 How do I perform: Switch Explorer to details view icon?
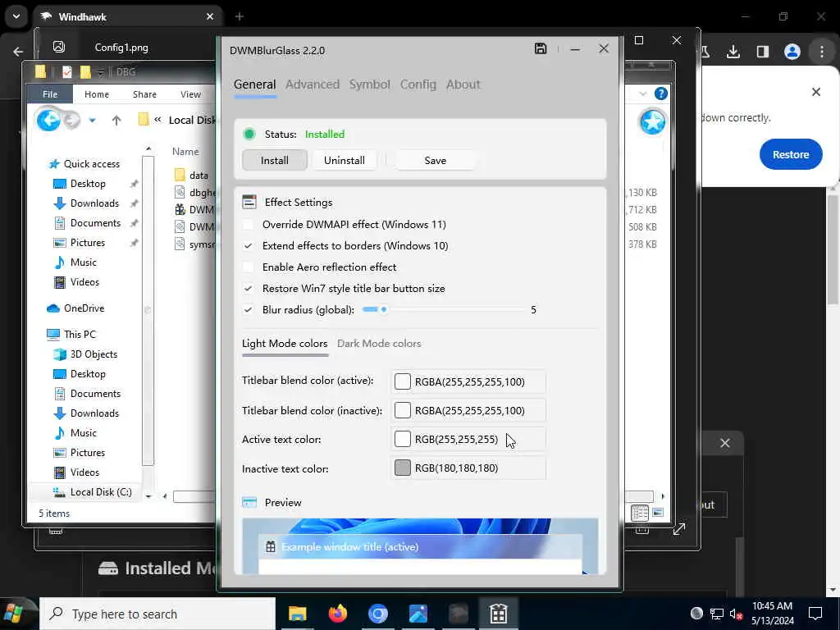[640, 513]
